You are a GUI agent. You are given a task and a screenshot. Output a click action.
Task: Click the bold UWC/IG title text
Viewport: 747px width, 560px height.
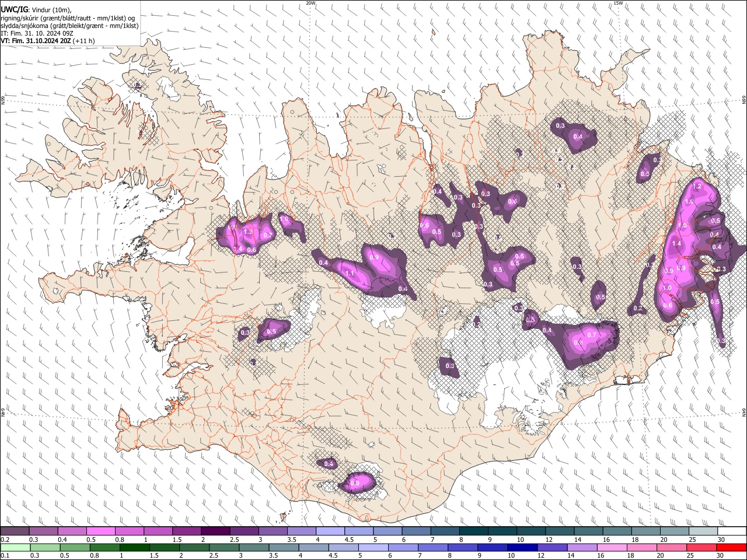pyautogui.click(x=14, y=9)
